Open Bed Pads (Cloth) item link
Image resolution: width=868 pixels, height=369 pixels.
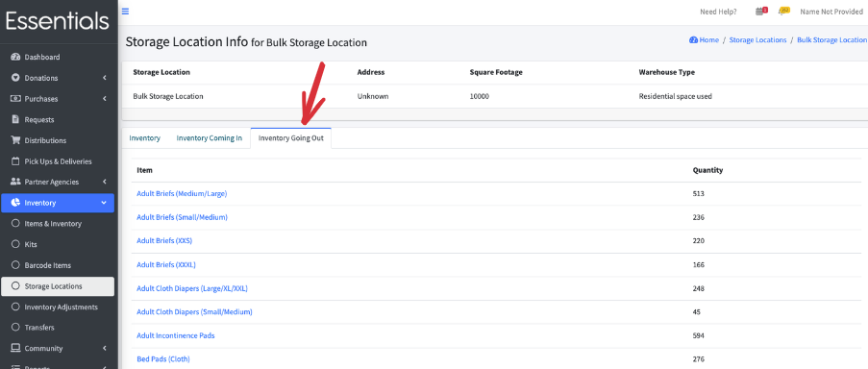tap(163, 359)
